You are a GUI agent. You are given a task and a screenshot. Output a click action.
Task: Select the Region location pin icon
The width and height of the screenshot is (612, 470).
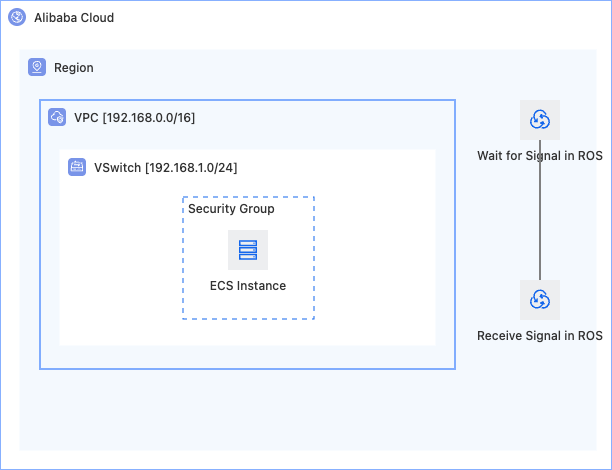click(37, 67)
